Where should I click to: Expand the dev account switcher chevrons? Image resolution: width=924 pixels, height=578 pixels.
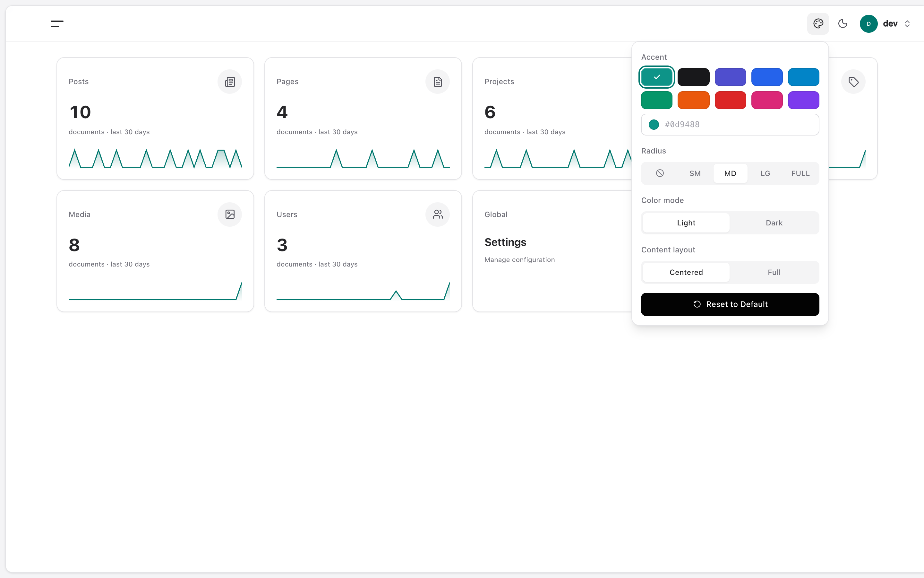pyautogui.click(x=907, y=24)
